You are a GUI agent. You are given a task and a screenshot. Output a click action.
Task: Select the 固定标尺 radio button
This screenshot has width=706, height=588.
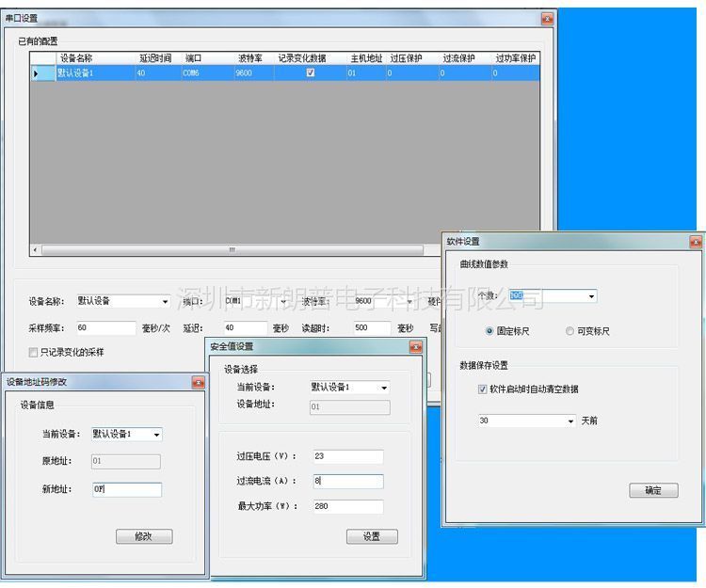click(x=489, y=331)
